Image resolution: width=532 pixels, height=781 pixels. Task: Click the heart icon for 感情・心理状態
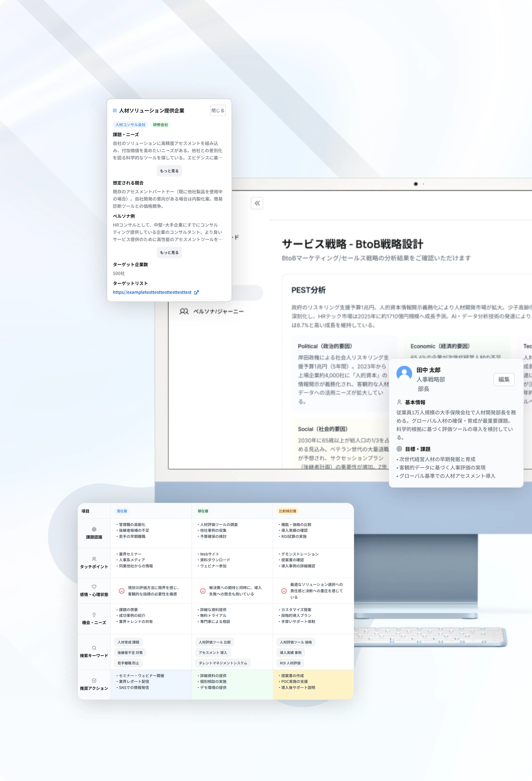pyautogui.click(x=94, y=587)
